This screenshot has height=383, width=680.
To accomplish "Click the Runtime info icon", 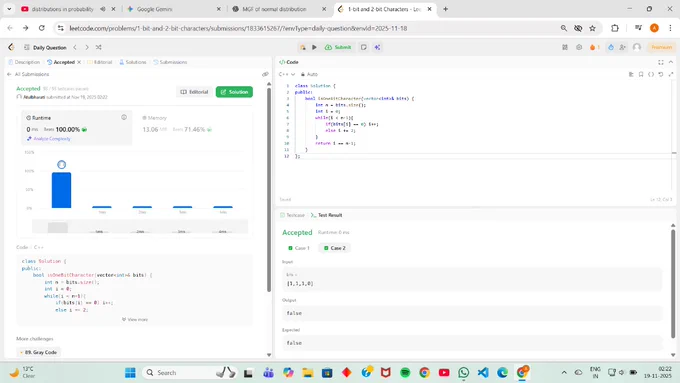I will point(124,117).
